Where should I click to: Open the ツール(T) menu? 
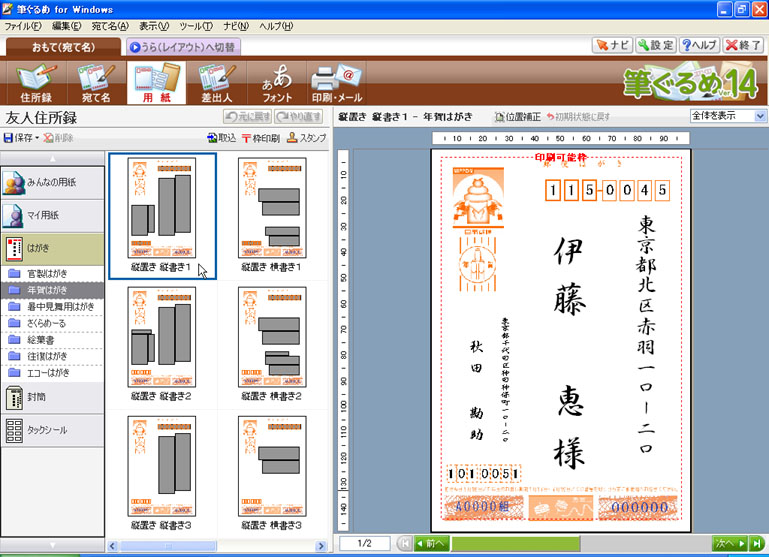195,25
